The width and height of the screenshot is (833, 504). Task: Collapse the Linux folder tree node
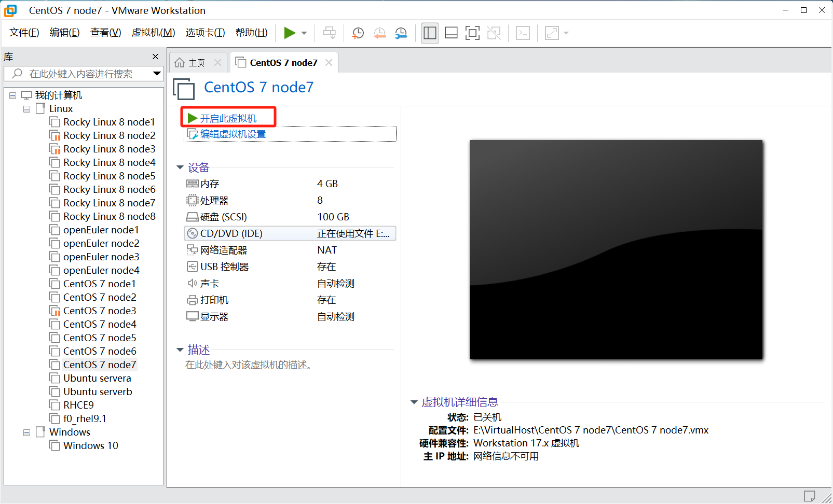[x=26, y=109]
